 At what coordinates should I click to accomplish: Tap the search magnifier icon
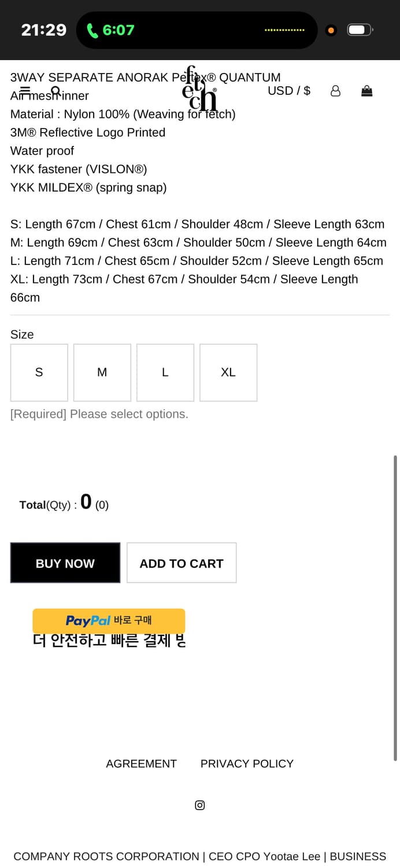pyautogui.click(x=55, y=91)
